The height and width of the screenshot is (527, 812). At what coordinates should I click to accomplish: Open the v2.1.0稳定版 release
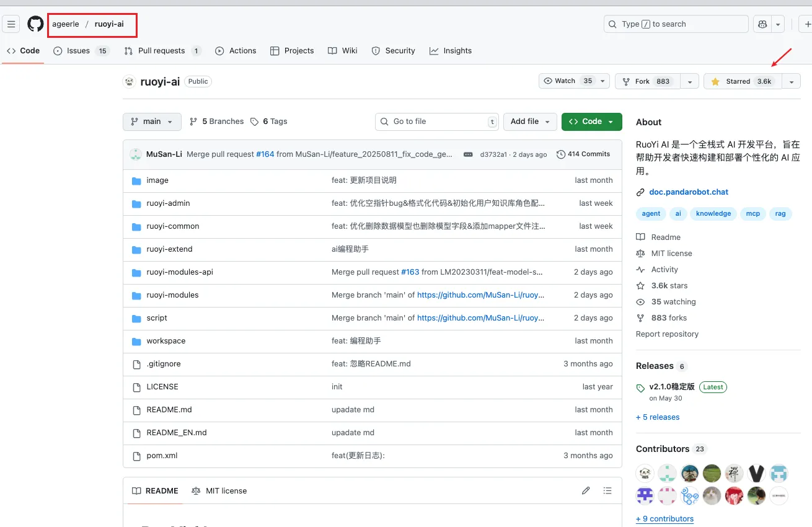tap(672, 387)
